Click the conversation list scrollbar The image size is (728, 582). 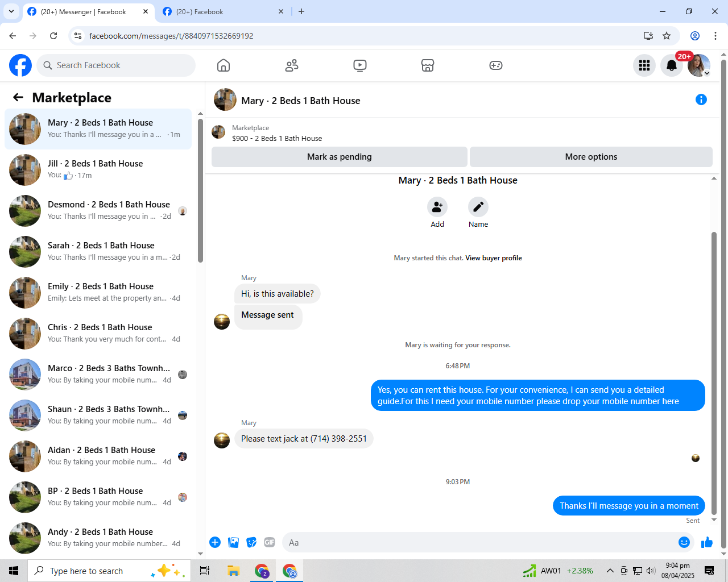pyautogui.click(x=200, y=190)
